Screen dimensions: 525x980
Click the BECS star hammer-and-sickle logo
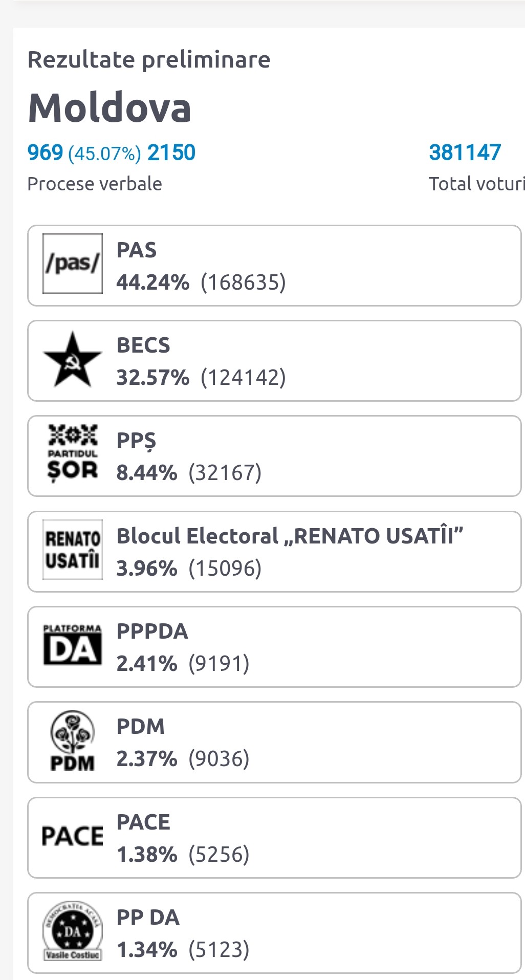[x=72, y=359]
